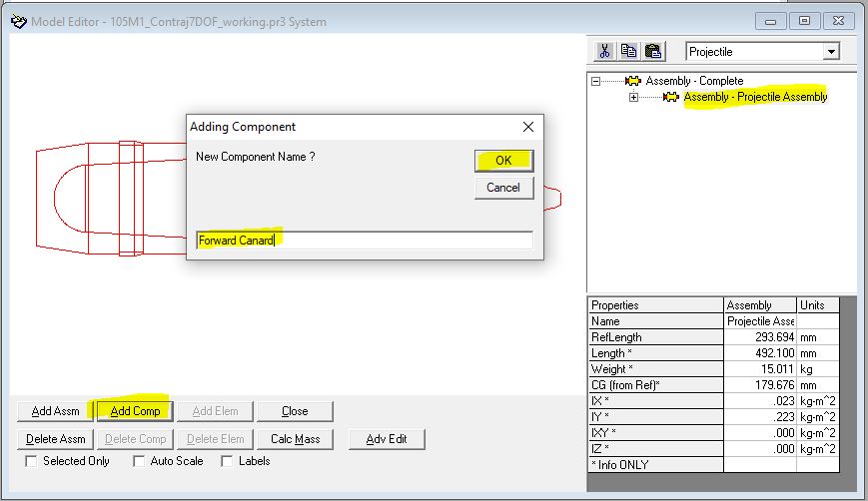Viewport: 868px width, 501px height.
Task: Collapse the Assembly - Complete tree node
Action: pos(596,81)
